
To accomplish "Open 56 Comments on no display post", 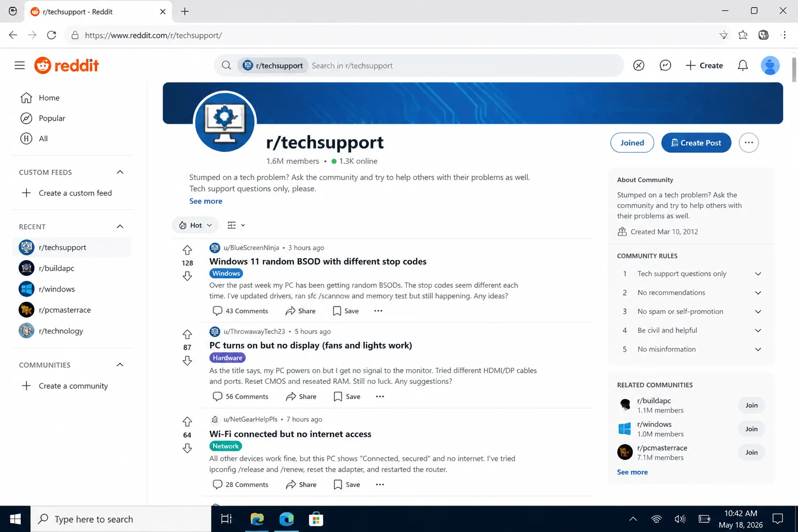I will (241, 396).
